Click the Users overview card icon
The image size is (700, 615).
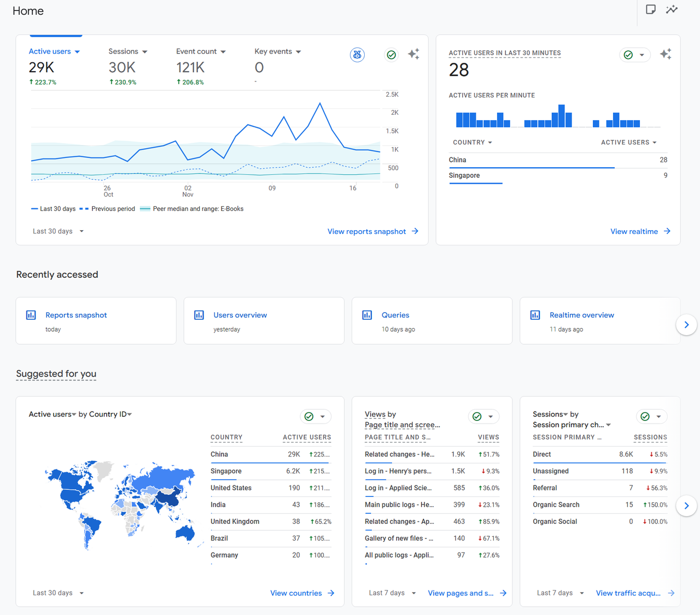pyautogui.click(x=199, y=315)
